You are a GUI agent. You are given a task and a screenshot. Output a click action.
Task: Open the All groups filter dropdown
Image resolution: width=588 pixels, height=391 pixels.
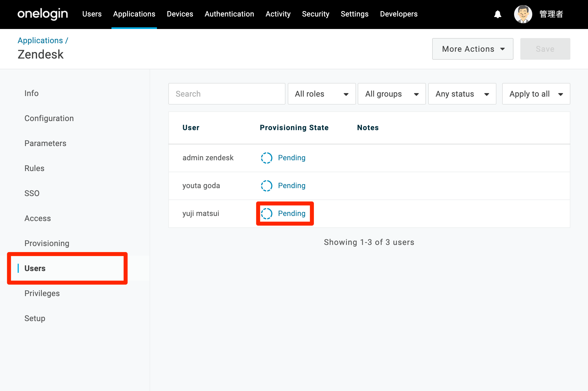(x=392, y=94)
